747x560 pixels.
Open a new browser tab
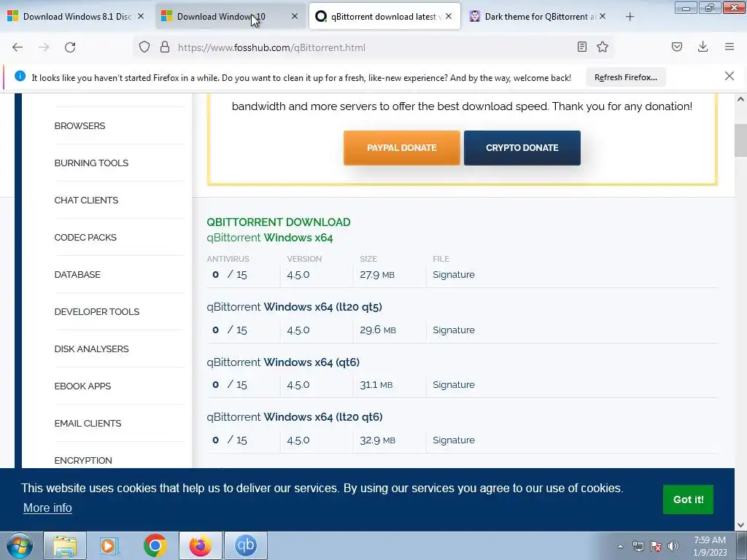630,17
